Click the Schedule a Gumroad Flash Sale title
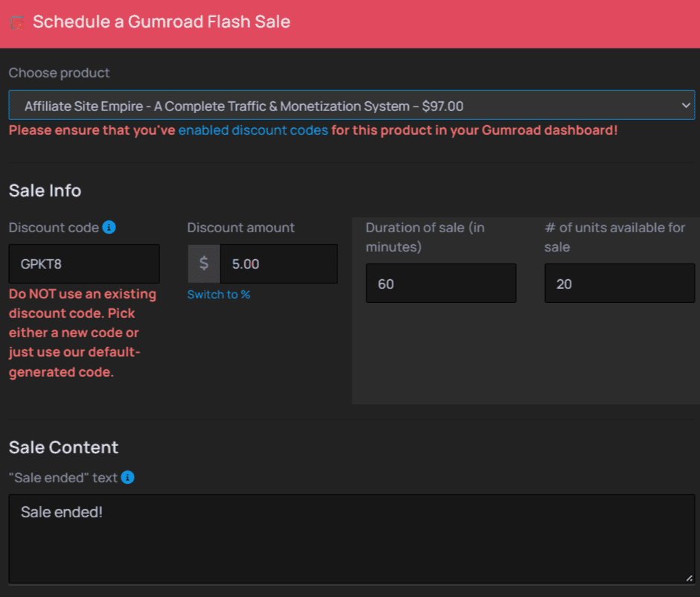Screen dimensions: 700x597 (161, 22)
